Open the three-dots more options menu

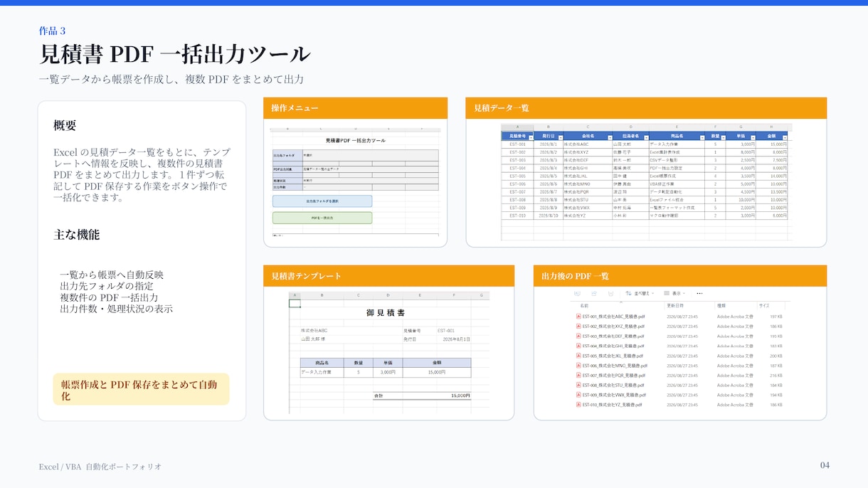[699, 293]
